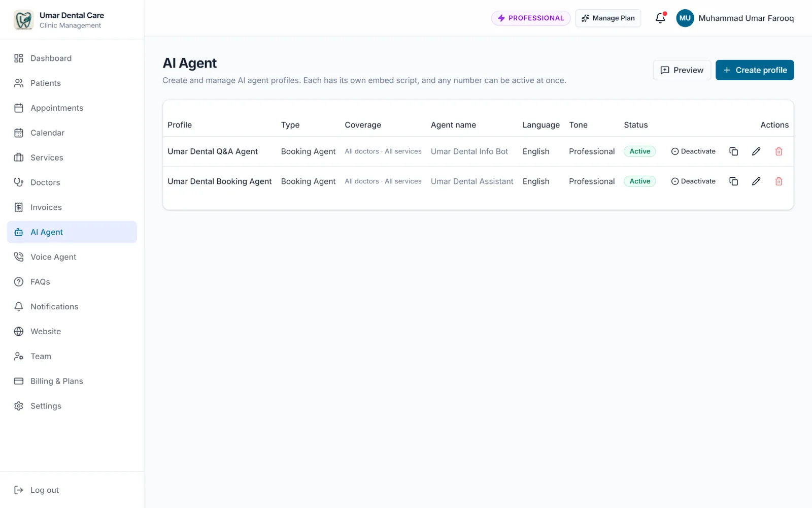Open Appointments from the sidebar
This screenshot has height=508, width=812.
(x=72, y=108)
